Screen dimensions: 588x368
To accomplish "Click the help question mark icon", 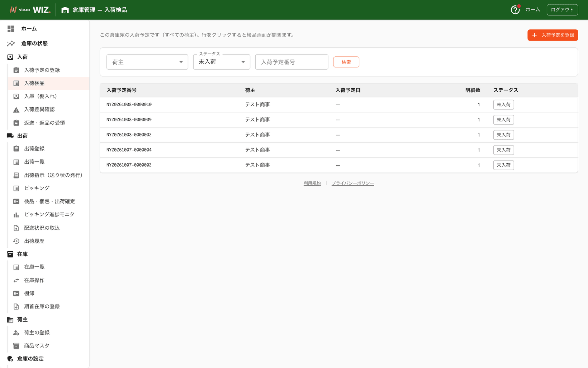I will point(515,10).
